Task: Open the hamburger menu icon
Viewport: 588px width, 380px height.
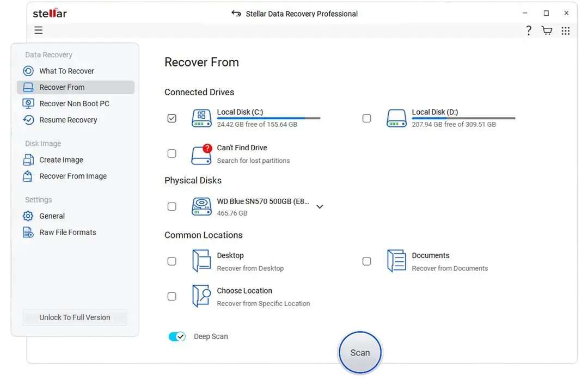Action: pyautogui.click(x=39, y=30)
